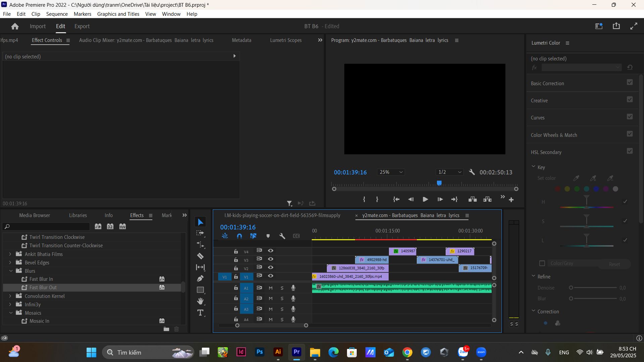
Task: Toggle Snap in Timeline magnet icon
Action: [x=239, y=236]
